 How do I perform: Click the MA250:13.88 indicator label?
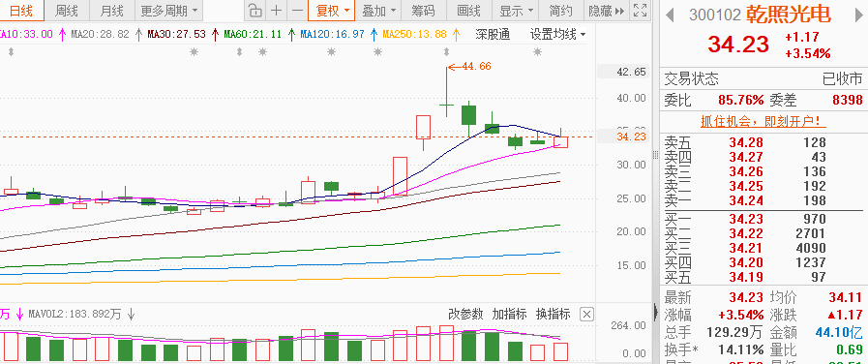coord(414,34)
